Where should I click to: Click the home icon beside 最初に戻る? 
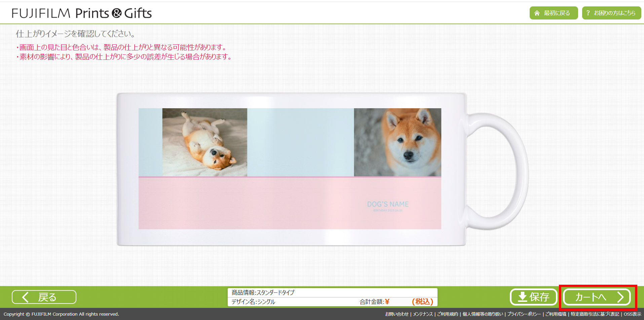(x=537, y=13)
